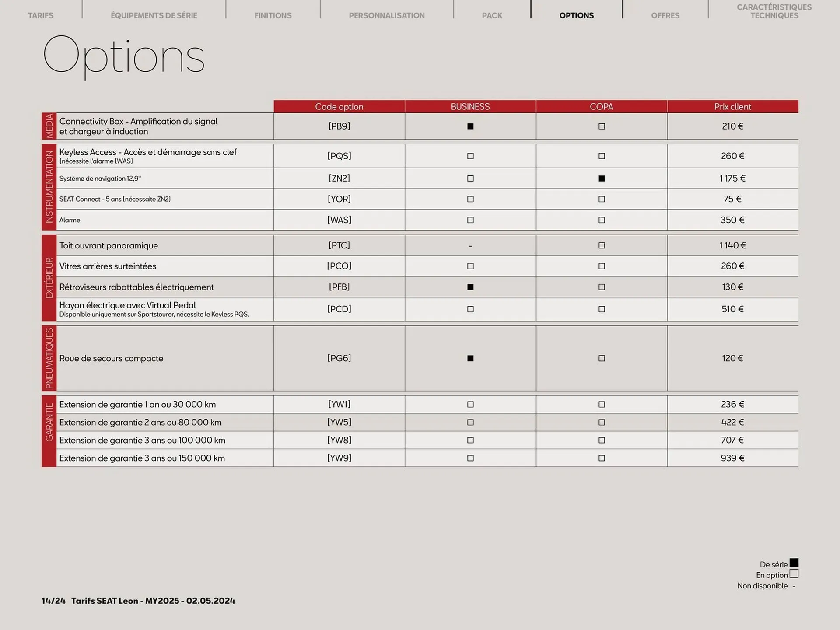Click the dash in Toit ouvrant BUSINESS cell
The image size is (840, 630).
(x=470, y=246)
